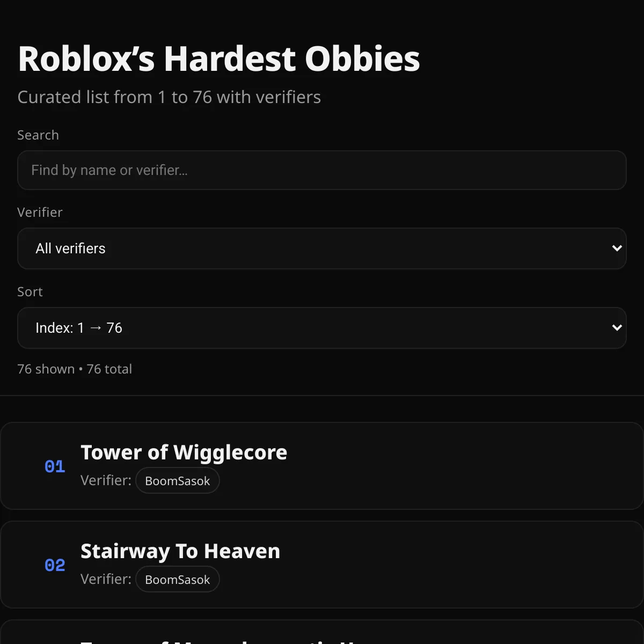This screenshot has height=644, width=644.
Task: Click the curated list subtitle text
Action: [x=169, y=97]
